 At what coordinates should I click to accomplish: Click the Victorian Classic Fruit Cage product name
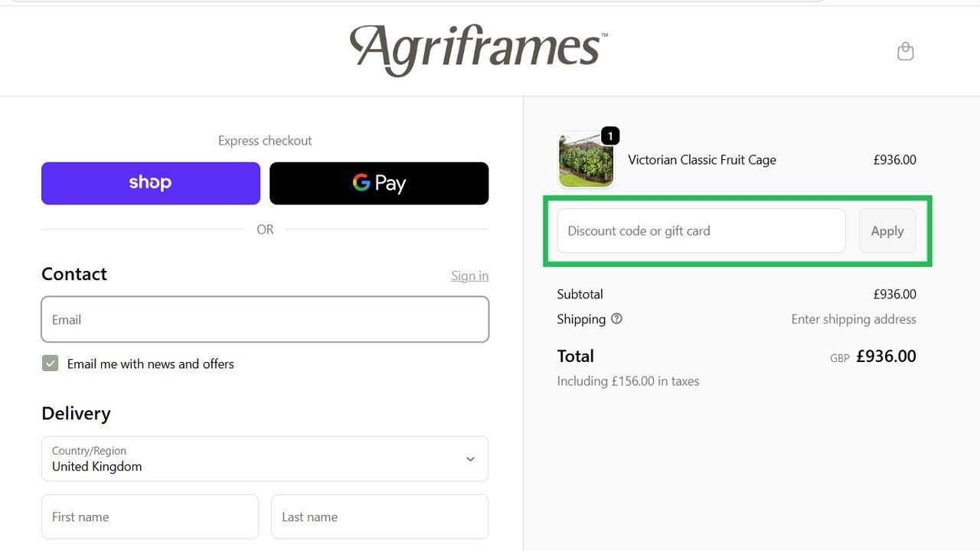point(702,160)
